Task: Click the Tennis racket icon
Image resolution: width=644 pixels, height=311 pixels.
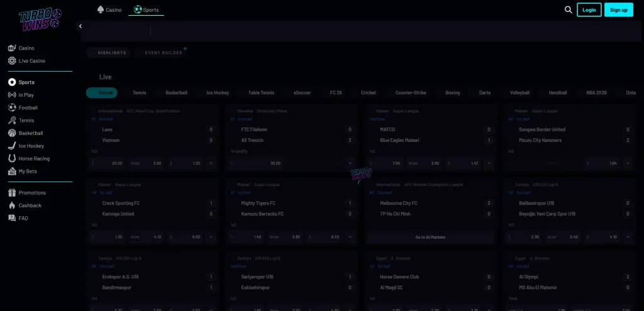Action: click(x=12, y=120)
